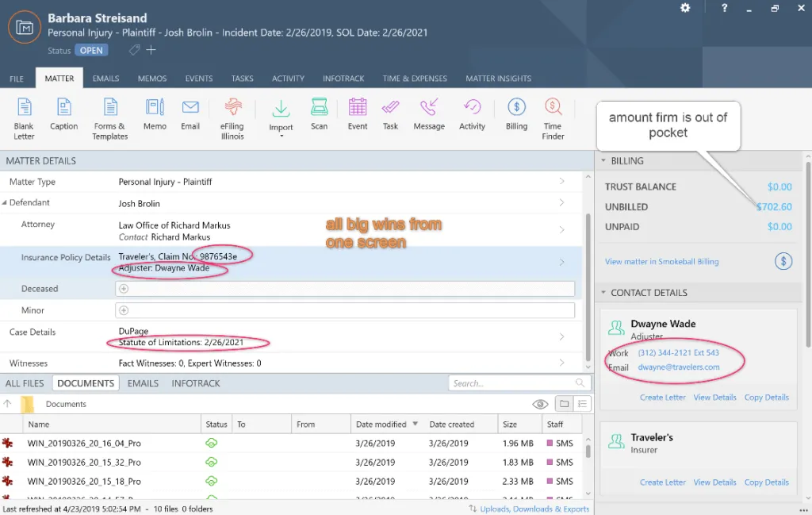Toggle the document preview eye icon

[540, 404]
